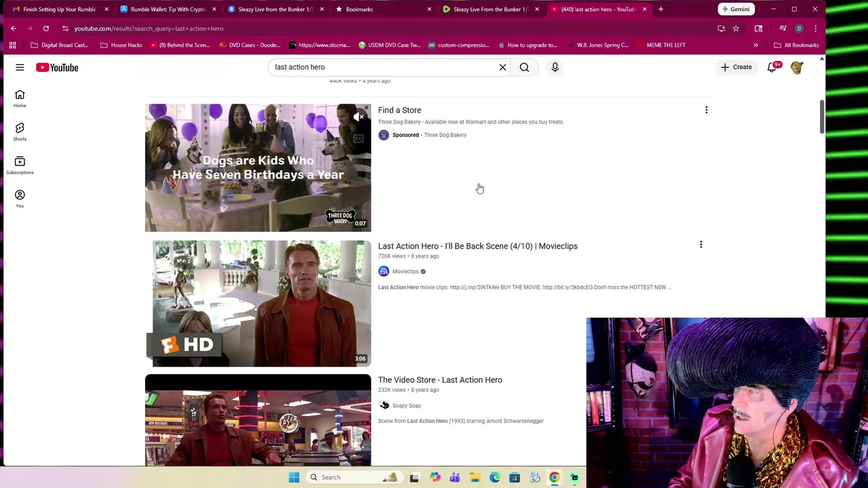Open The Video Store - Last Action Hero title

click(440, 380)
